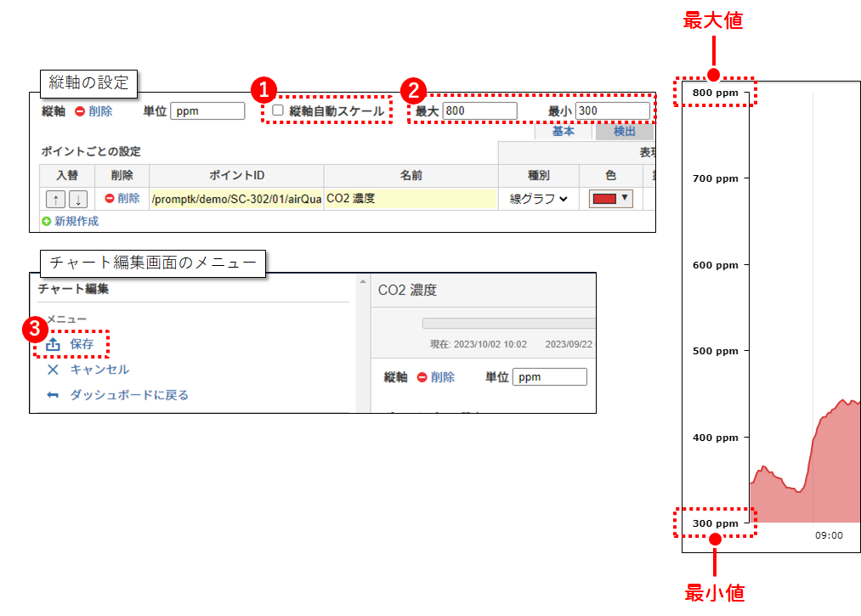Click the 名前 field containing CO2 濃度

pyautogui.click(x=411, y=199)
